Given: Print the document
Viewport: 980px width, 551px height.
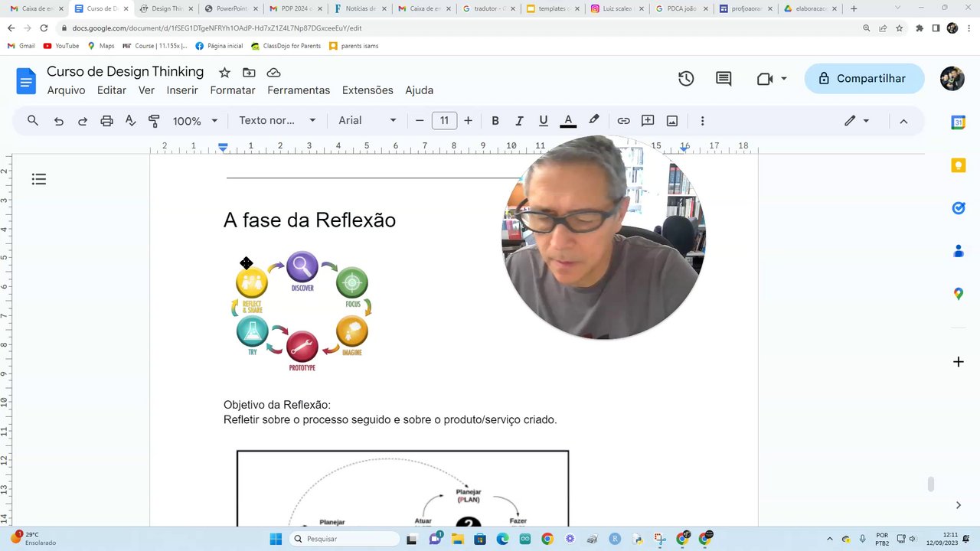Looking at the screenshot, I should pos(106,121).
